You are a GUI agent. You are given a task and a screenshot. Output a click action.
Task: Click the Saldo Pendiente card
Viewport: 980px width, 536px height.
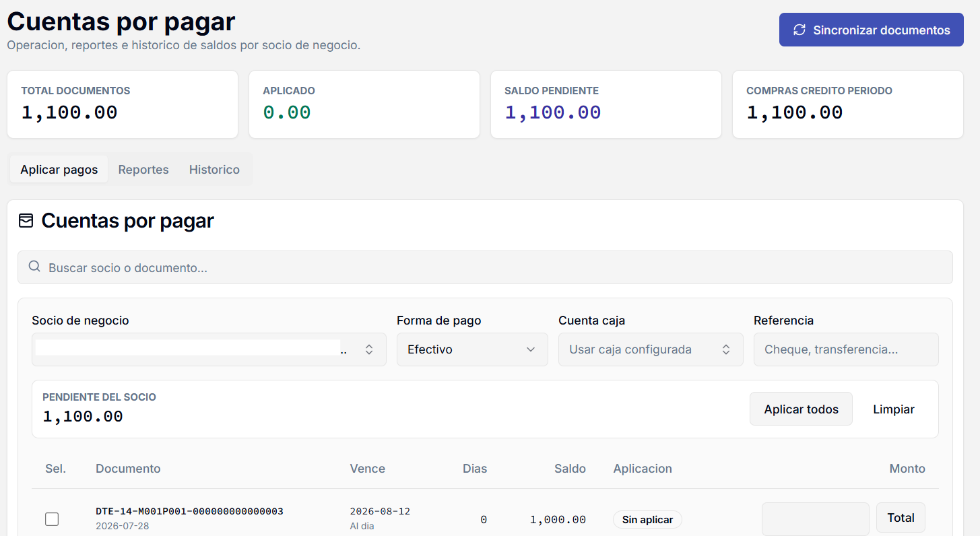coord(606,104)
